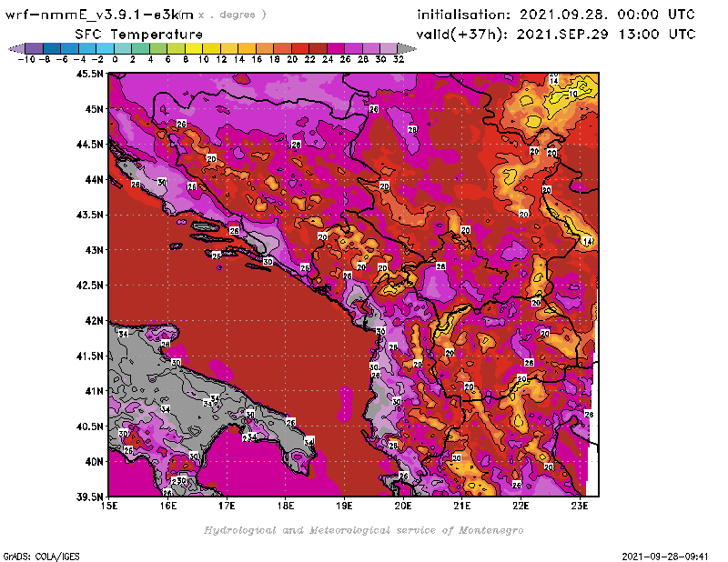Click the '45.5N' latitude axis label

[x=89, y=74]
